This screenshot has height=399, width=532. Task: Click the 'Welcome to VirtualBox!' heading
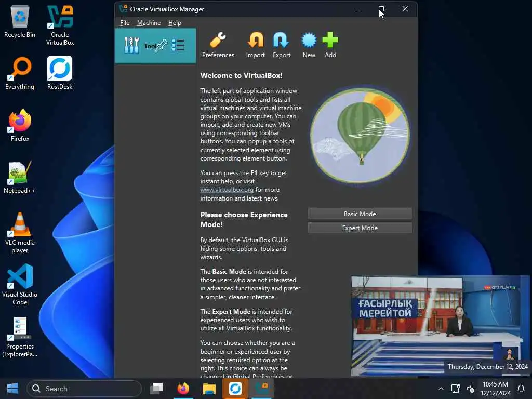click(x=241, y=75)
